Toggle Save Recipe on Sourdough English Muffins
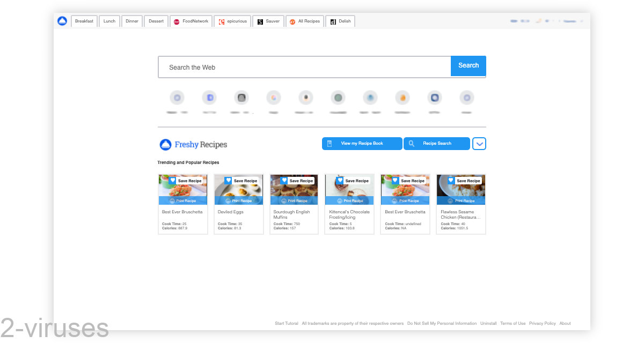The image size is (644, 343). click(283, 180)
